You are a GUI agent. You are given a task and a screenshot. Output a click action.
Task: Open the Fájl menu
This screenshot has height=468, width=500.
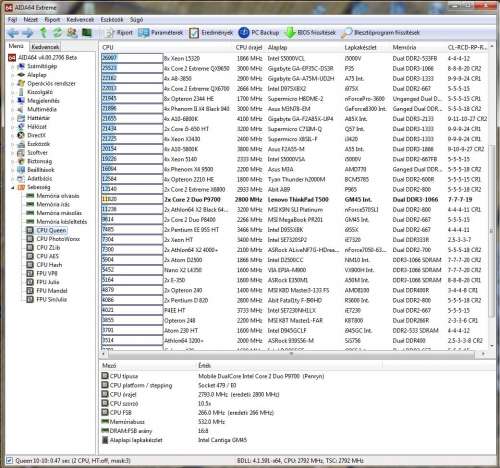pyautogui.click(x=12, y=20)
